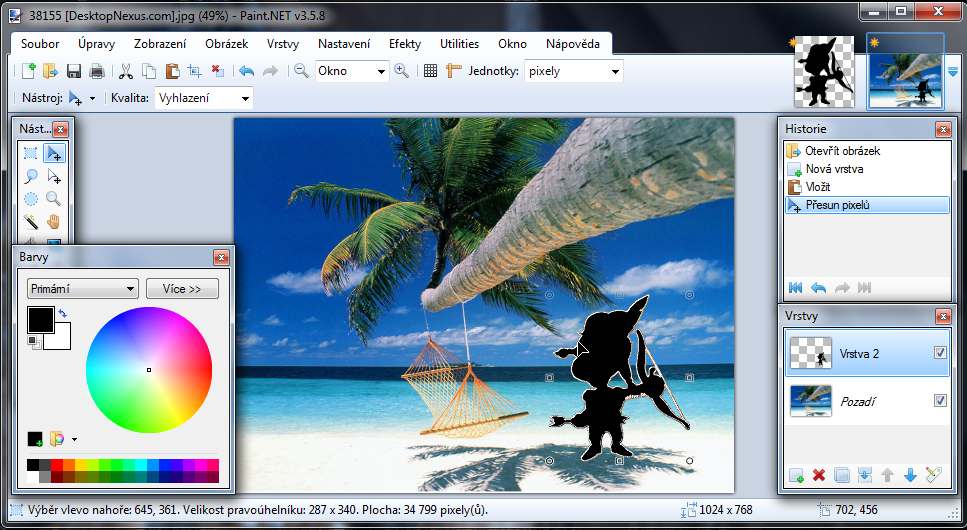The height and width of the screenshot is (530, 967).
Task: Select Rectangle Select tool
Action: point(30,153)
